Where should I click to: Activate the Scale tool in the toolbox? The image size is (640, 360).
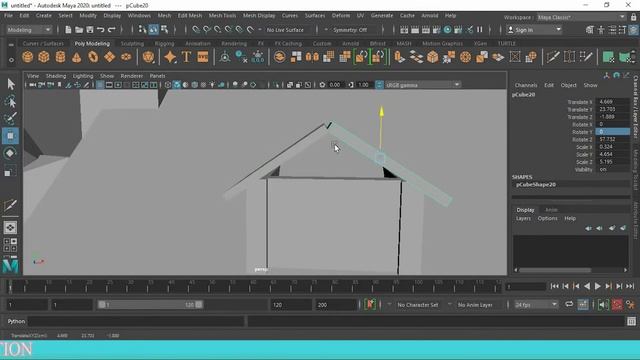pyautogui.click(x=9, y=172)
